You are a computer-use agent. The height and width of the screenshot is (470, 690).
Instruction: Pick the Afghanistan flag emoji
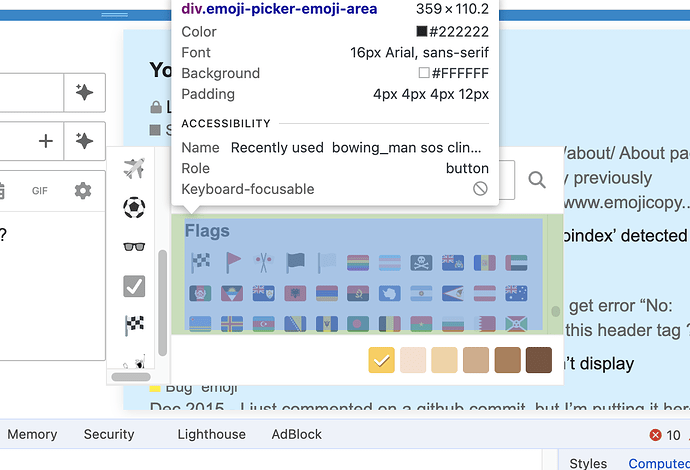pos(200,294)
